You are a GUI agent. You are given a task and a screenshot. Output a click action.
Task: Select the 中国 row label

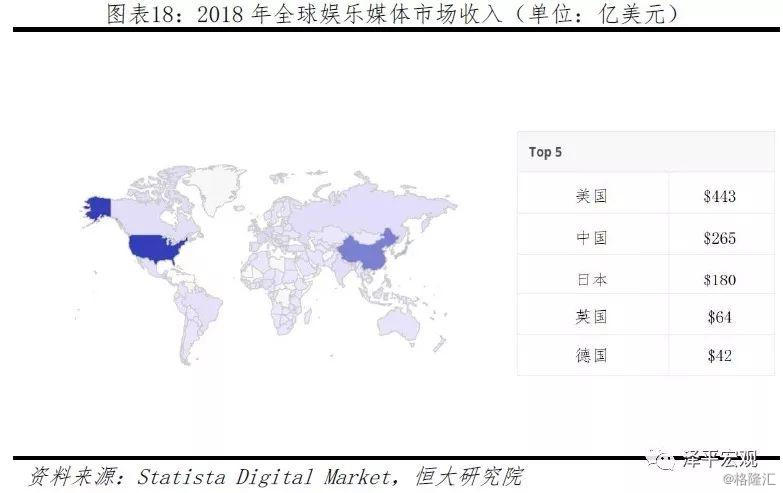pyautogui.click(x=592, y=238)
